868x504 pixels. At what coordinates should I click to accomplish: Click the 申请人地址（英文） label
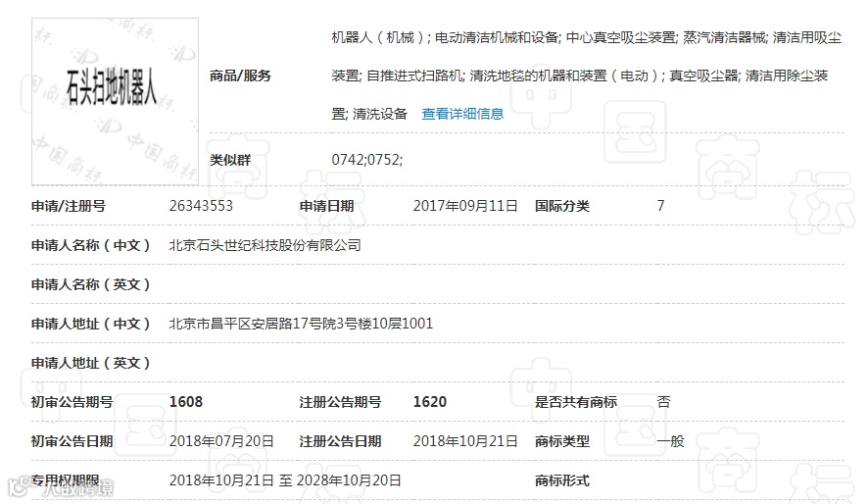91,363
